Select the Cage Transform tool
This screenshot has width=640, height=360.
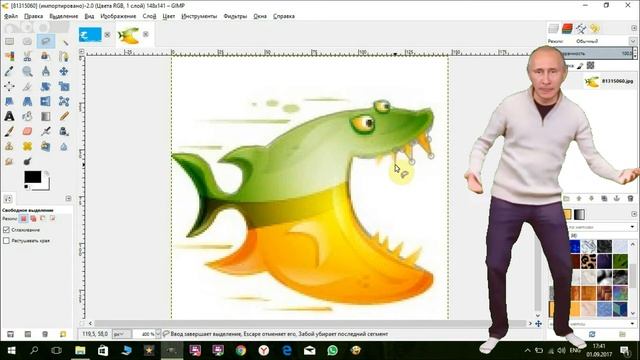[64, 101]
